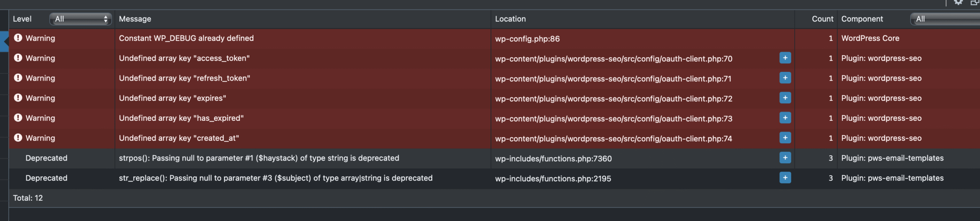Click the blue panel collapse arrow
980x221 pixels.
[5, 41]
